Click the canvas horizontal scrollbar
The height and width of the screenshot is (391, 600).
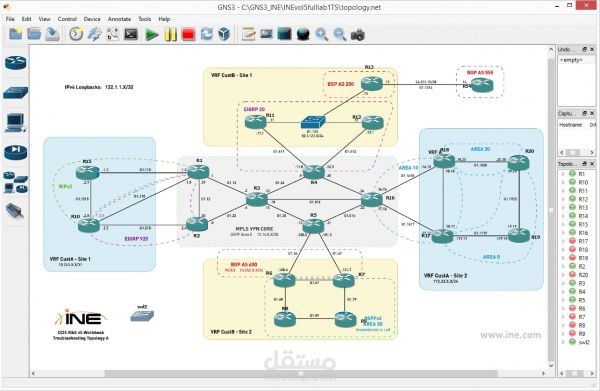coord(288,373)
